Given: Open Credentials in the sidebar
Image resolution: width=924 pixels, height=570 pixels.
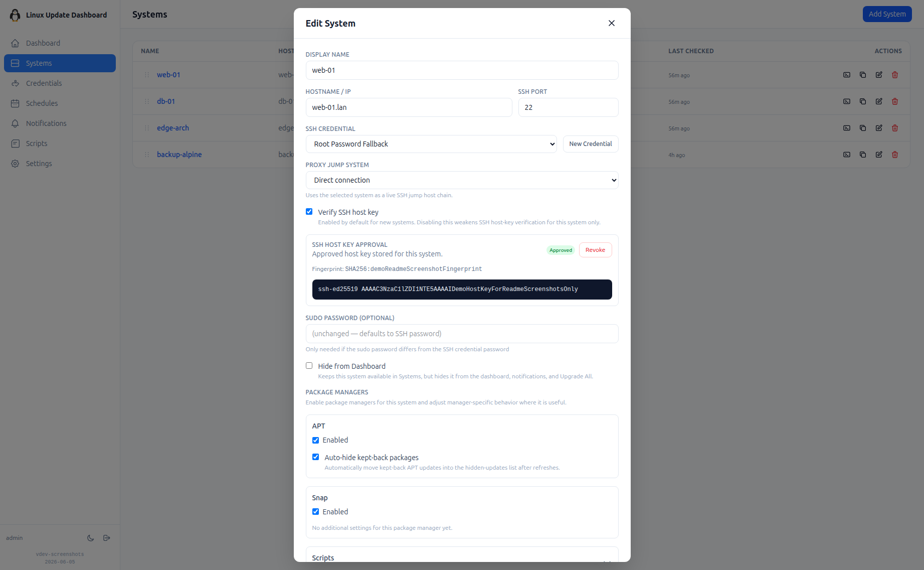Looking at the screenshot, I should 60,83.
